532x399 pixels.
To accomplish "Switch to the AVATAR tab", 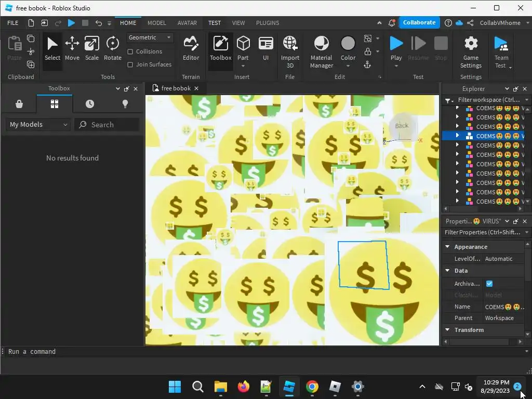I will click(x=187, y=23).
